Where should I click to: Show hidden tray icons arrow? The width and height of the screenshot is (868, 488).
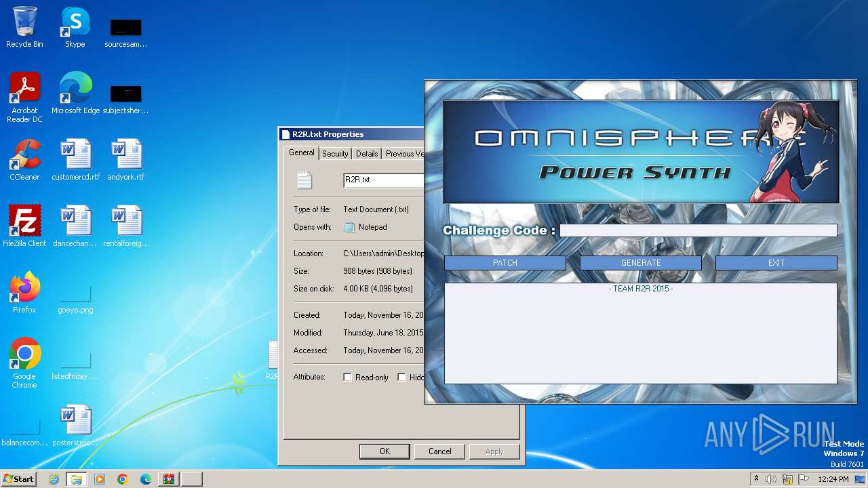pos(756,479)
